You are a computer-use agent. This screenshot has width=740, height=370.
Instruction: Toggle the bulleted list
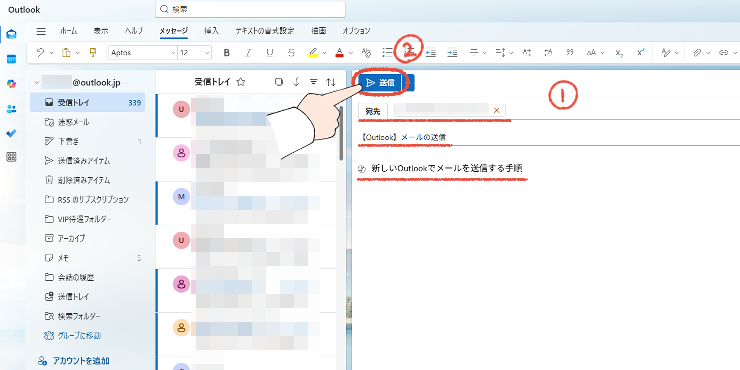pyautogui.click(x=387, y=53)
